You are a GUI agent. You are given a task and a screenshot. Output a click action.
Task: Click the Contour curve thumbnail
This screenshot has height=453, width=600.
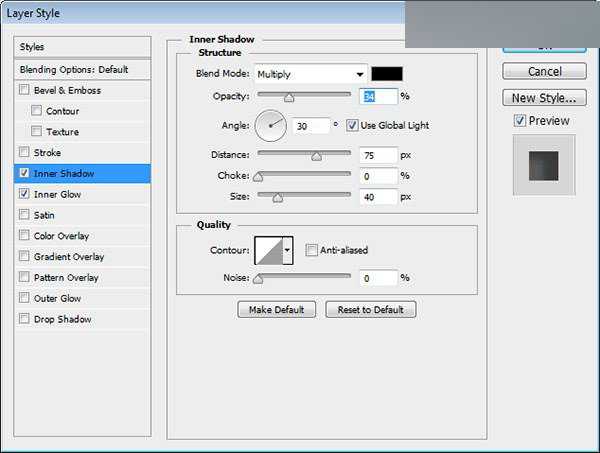[x=268, y=250]
